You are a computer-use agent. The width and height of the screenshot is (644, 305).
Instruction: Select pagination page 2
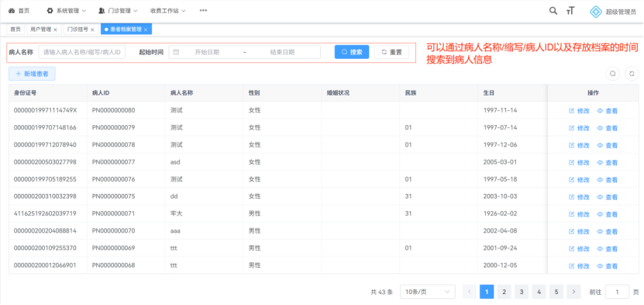[504, 292]
